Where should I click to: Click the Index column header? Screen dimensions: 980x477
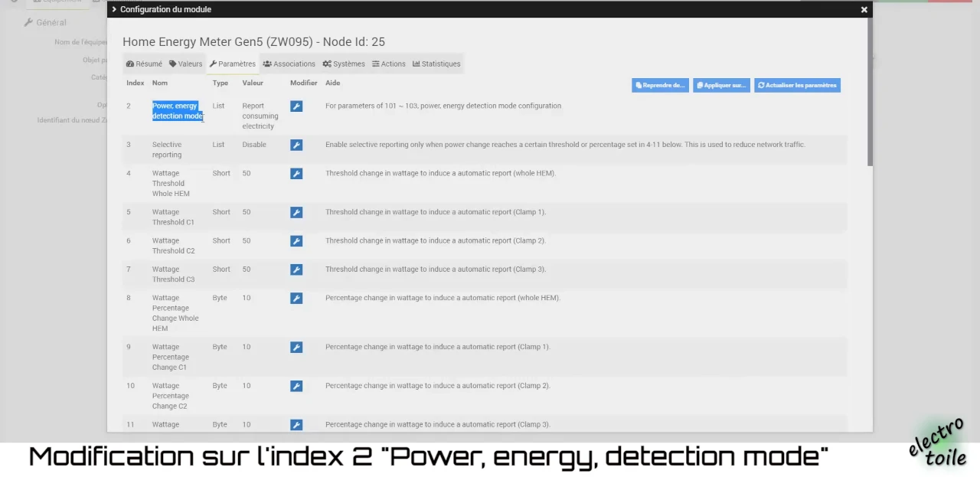(x=136, y=83)
